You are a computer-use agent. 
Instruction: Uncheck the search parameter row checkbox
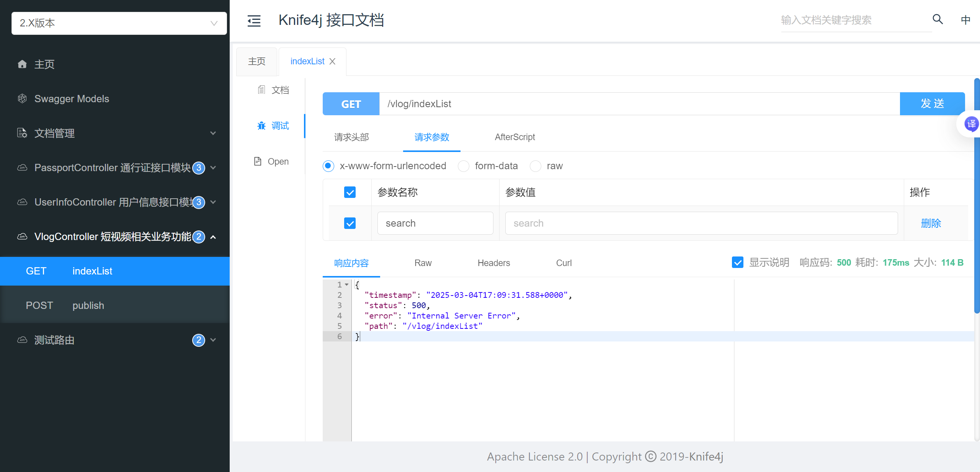click(x=350, y=223)
